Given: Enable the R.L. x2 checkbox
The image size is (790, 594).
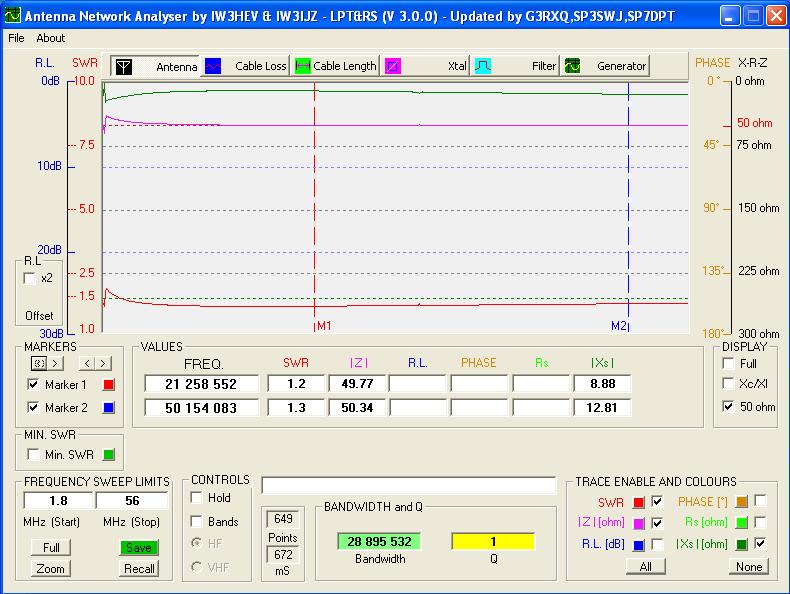Looking at the screenshot, I should pyautogui.click(x=30, y=278).
